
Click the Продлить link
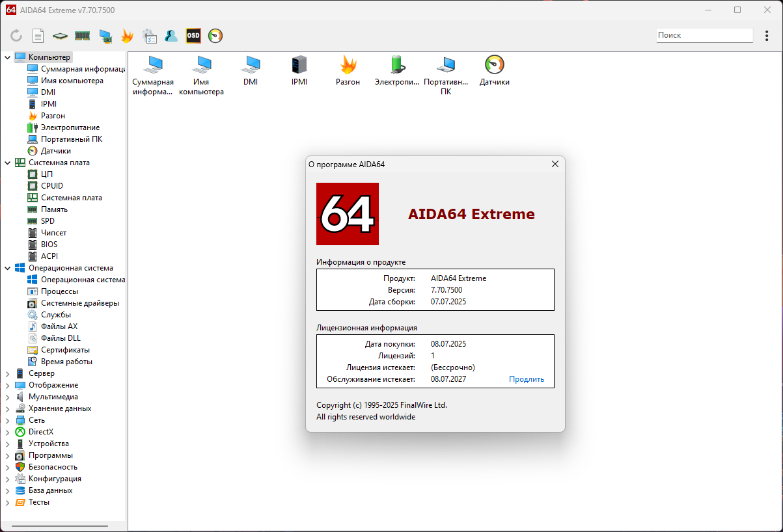tap(527, 379)
